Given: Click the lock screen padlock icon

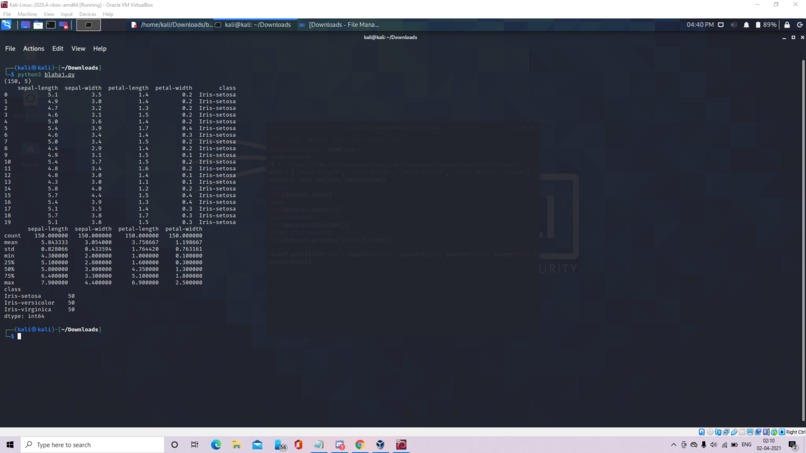Looking at the screenshot, I should tap(787, 25).
